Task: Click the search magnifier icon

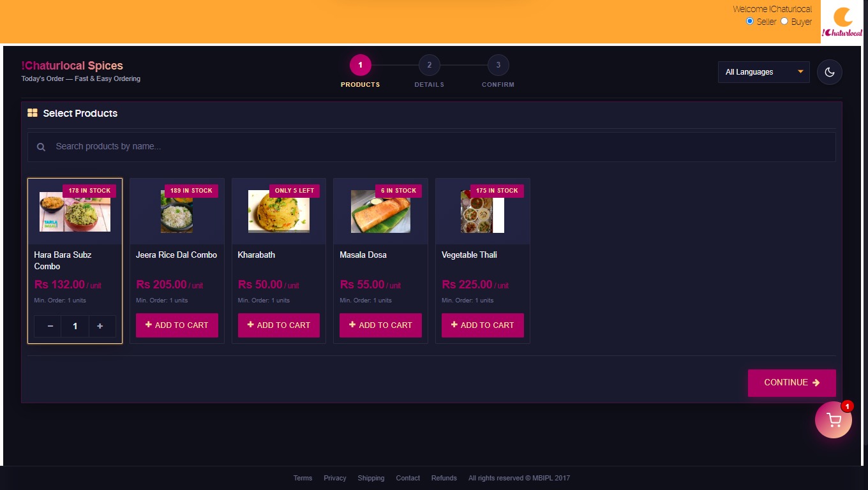Action: 41,147
